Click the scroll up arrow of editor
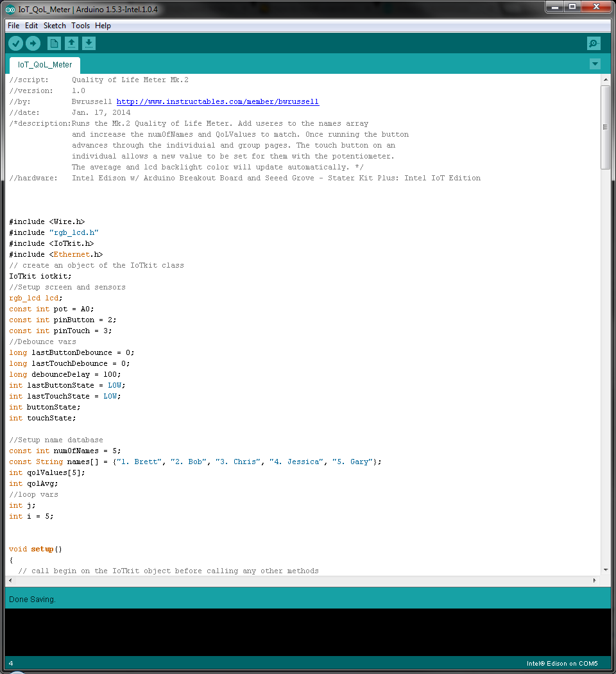The image size is (616, 674). pos(605,80)
